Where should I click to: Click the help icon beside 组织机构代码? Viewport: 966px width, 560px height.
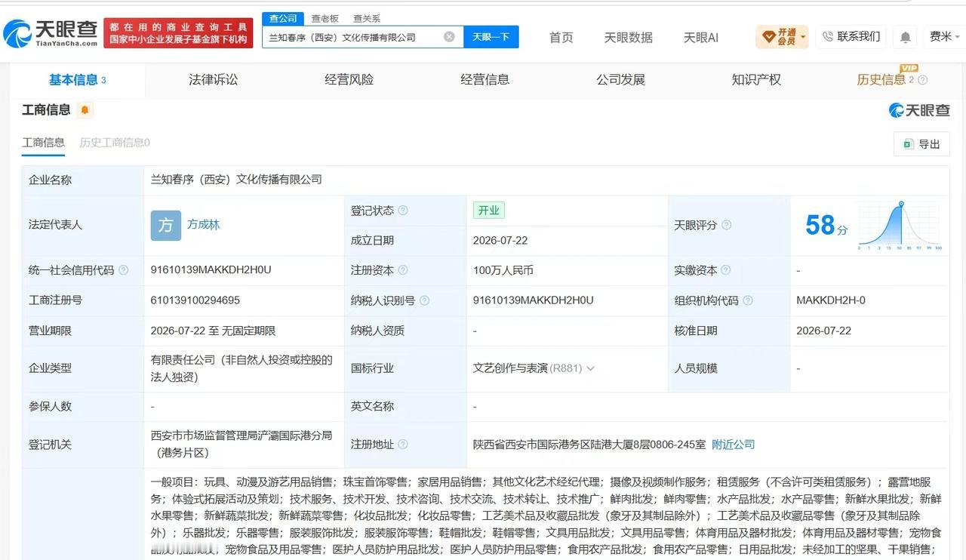pyautogui.click(x=747, y=300)
